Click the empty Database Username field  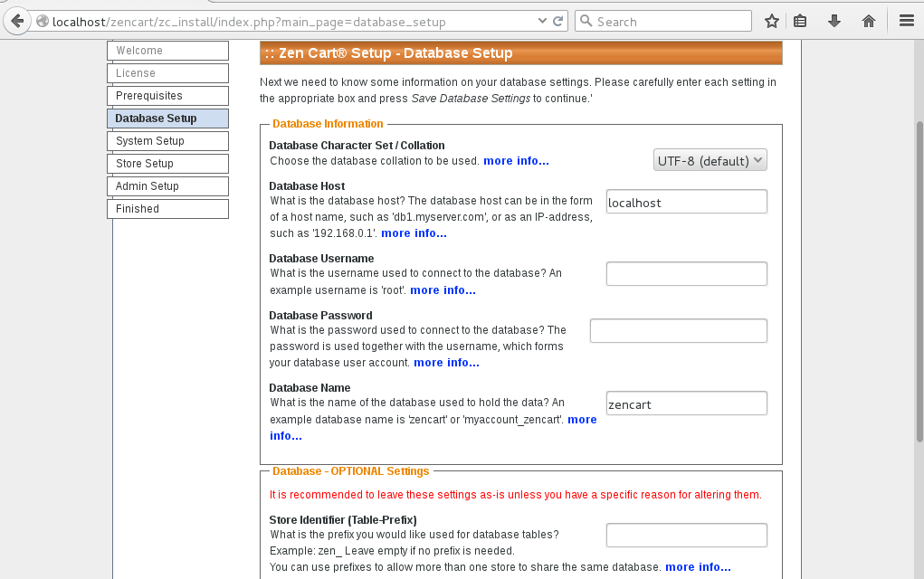click(687, 274)
